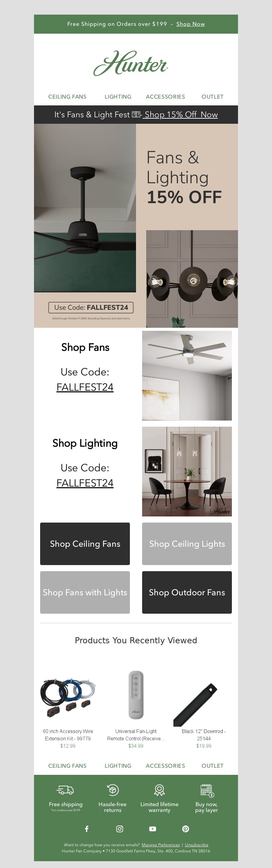Open the Instagram icon in footer
This screenshot has height=868, width=272.
tap(120, 829)
